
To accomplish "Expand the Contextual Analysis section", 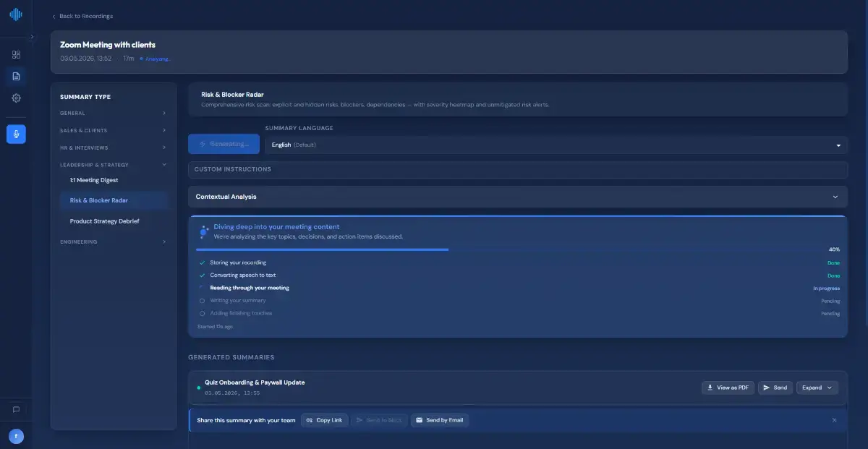I will coord(517,197).
